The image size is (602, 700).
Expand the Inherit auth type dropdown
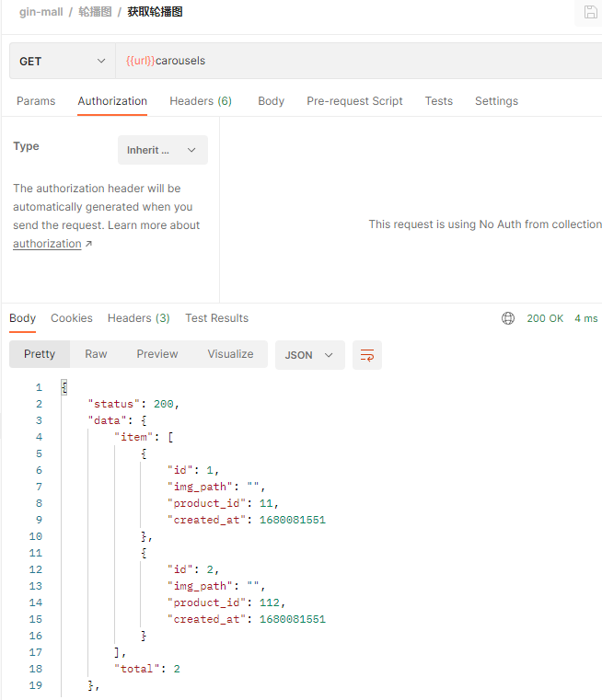163,150
